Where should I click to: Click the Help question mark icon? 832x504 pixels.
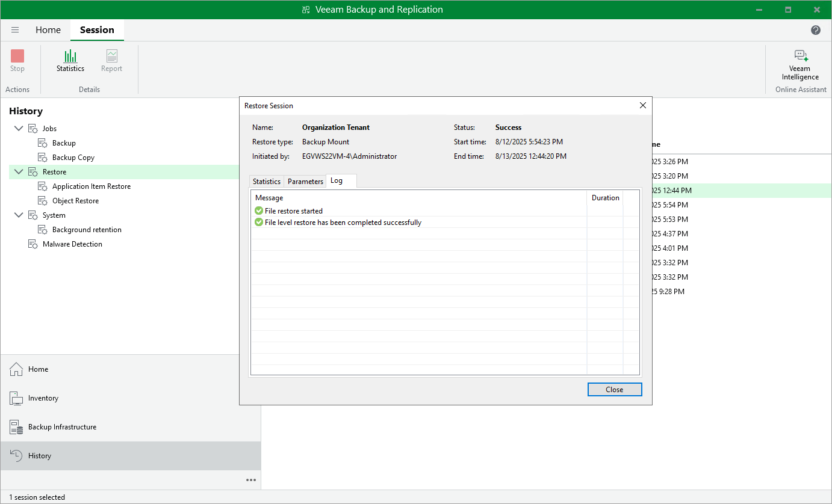[x=816, y=29]
